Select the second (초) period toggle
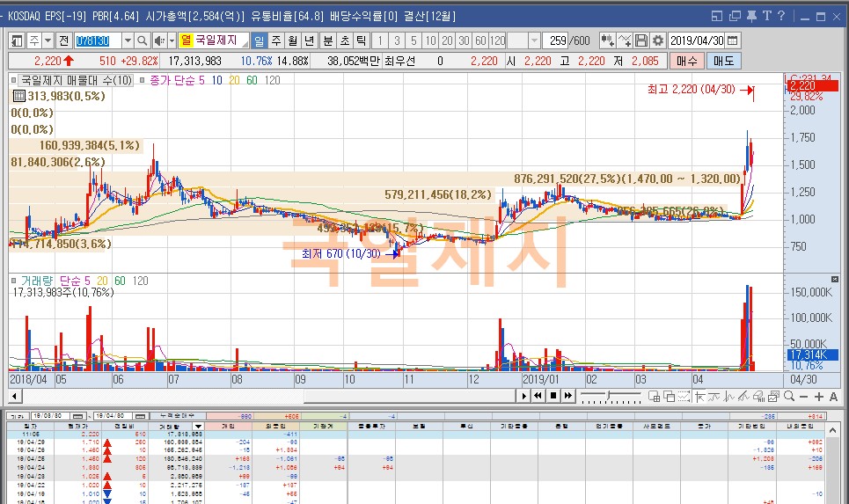 pos(345,40)
